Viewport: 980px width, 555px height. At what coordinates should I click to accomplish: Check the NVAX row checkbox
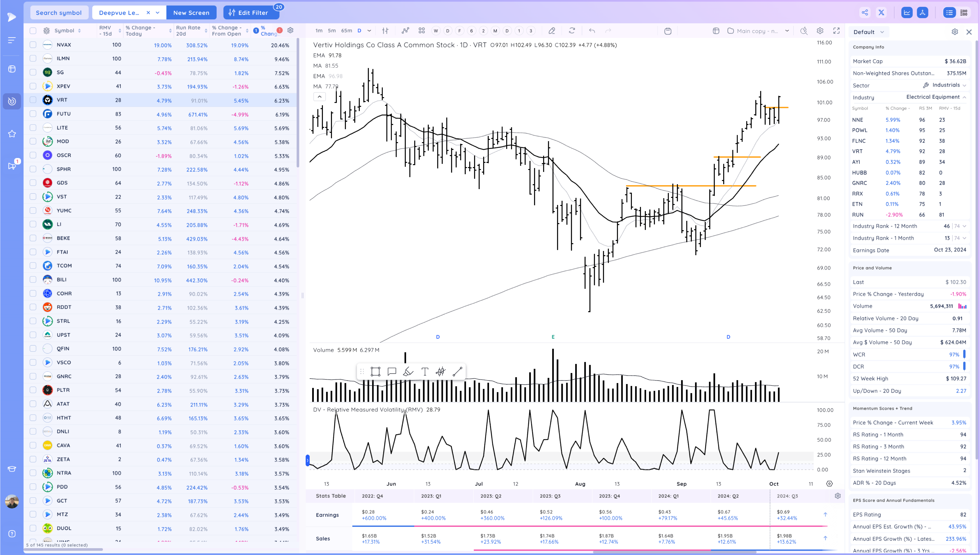coord(33,45)
